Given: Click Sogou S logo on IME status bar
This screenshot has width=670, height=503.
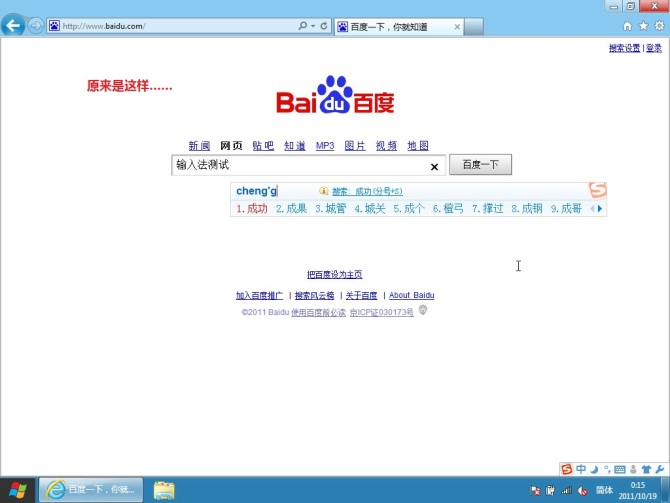Looking at the screenshot, I should [x=567, y=469].
